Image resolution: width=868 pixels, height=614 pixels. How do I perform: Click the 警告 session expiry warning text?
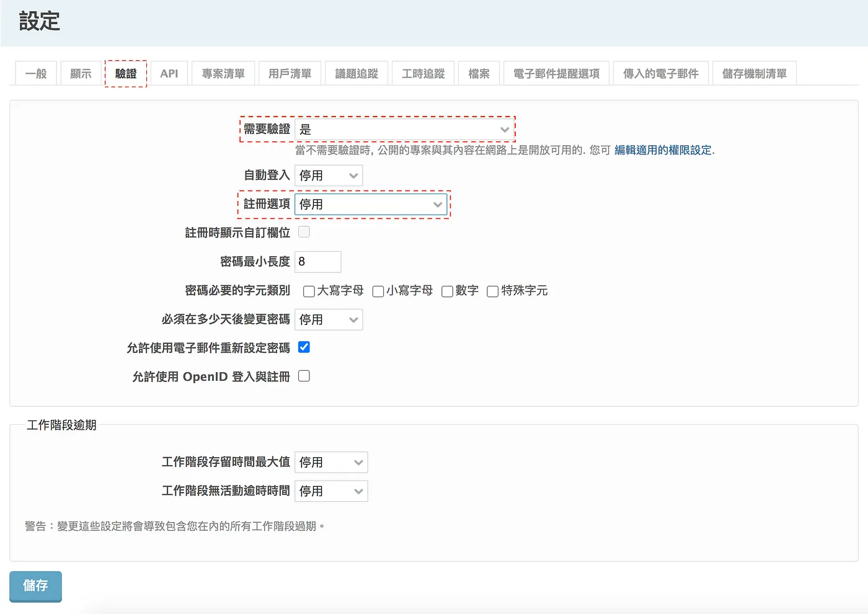[175, 526]
